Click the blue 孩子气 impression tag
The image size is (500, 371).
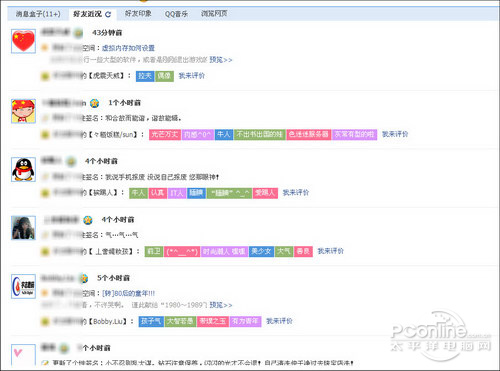(151, 321)
